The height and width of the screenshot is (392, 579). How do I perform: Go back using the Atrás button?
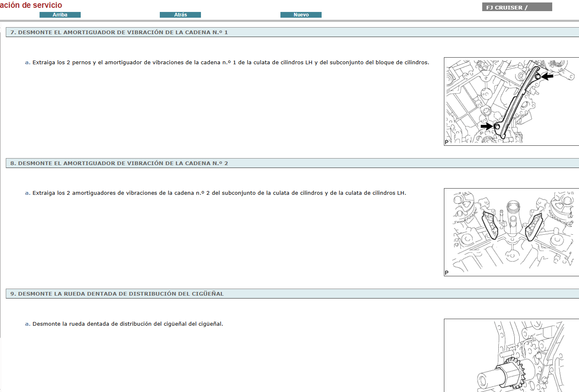click(x=180, y=15)
